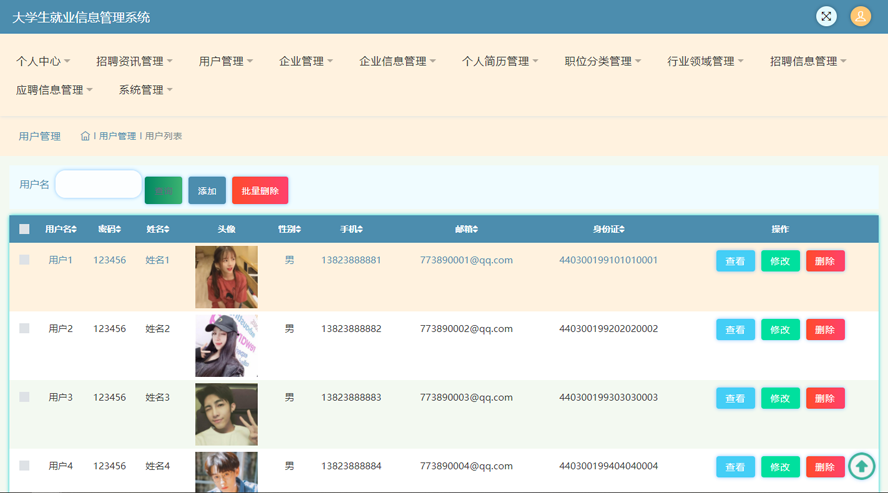Image resolution: width=888 pixels, height=493 pixels.
Task: Expand the 招聘信息管理 menu
Action: (x=808, y=61)
